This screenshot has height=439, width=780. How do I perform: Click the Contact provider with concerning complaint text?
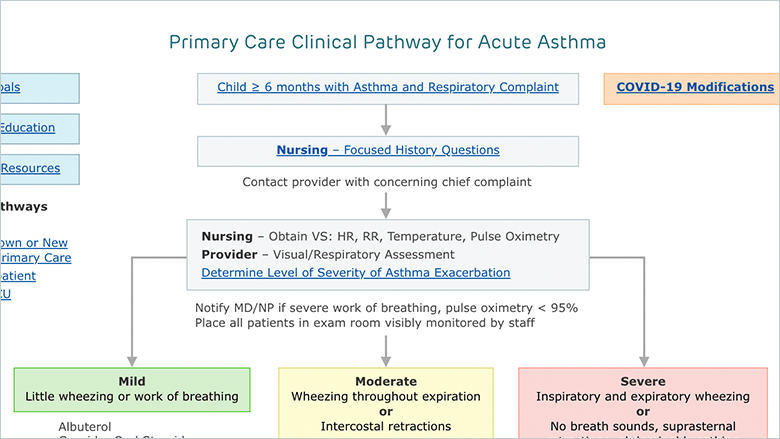[x=387, y=182]
